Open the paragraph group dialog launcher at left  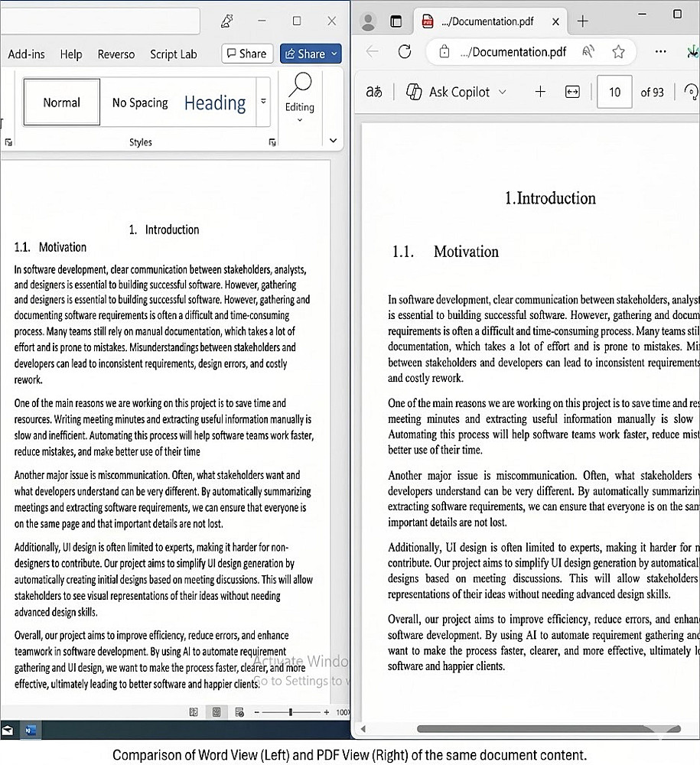point(8,142)
